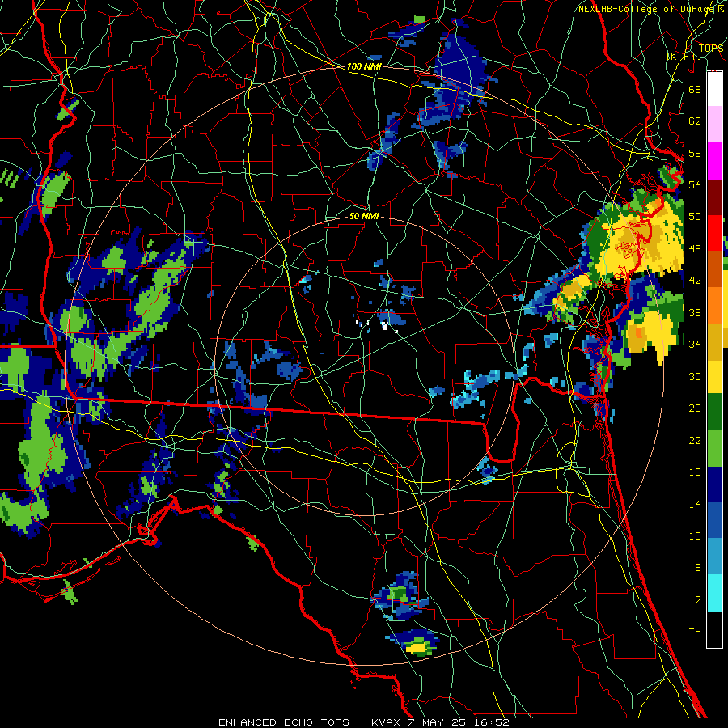
Task: Click the 'NEXLAB-College of DuPage' header text
Action: tap(645, 9)
